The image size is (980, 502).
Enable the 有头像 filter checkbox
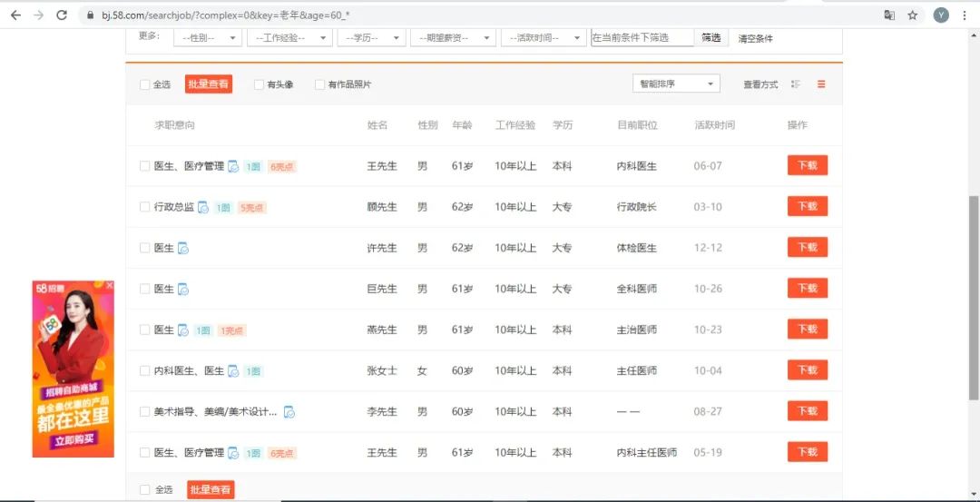259,84
